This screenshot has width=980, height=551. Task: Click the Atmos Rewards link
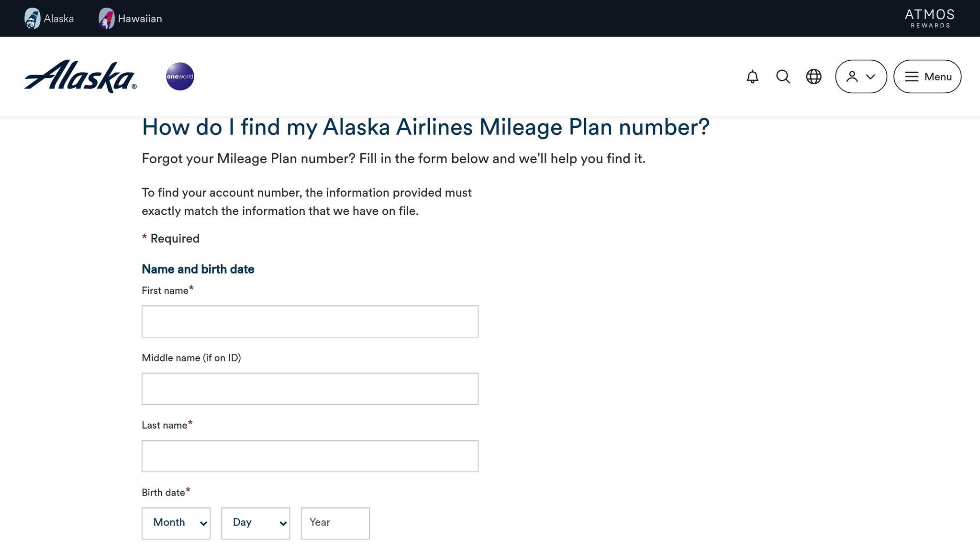[928, 18]
